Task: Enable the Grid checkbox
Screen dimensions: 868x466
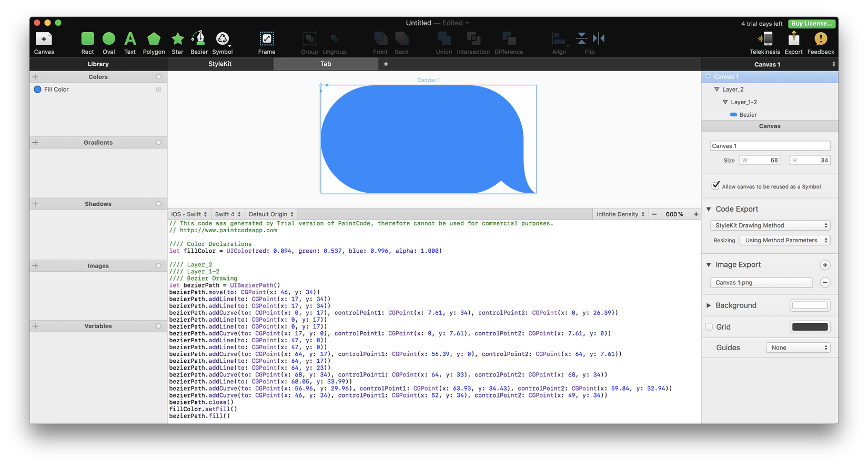Action: 709,327
